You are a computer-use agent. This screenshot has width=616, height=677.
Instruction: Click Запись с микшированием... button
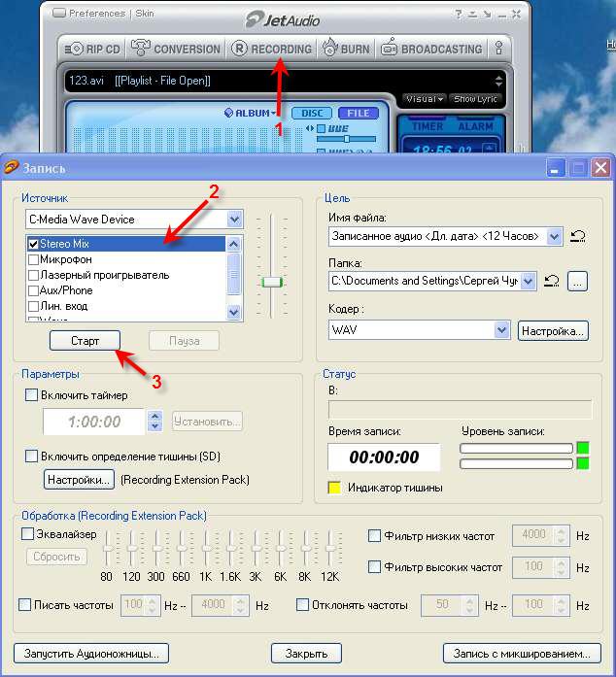click(522, 654)
